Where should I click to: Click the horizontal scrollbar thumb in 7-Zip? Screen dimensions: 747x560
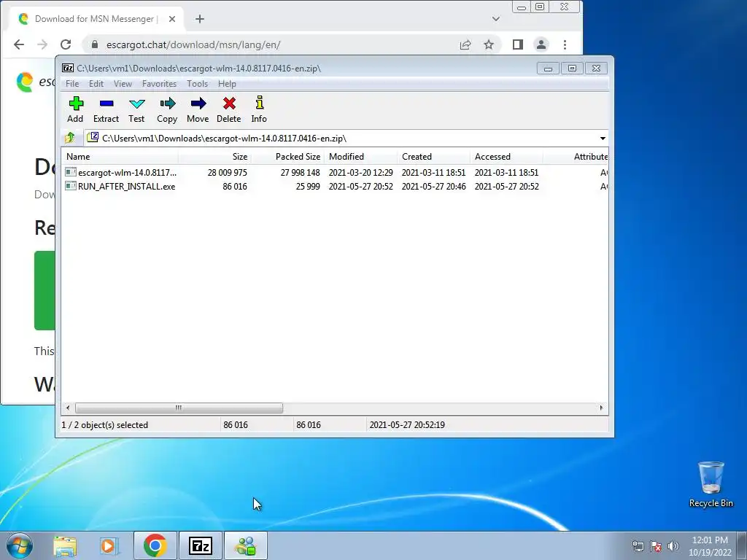coord(179,408)
